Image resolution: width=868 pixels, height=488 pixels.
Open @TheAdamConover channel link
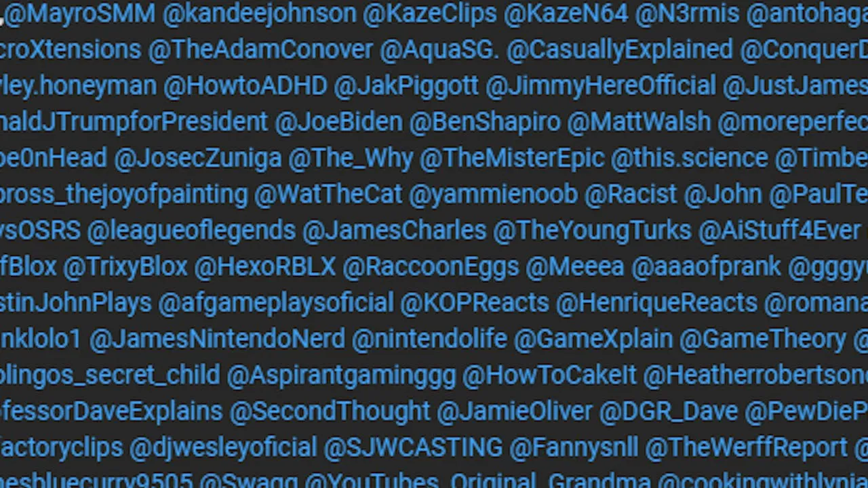click(x=260, y=49)
